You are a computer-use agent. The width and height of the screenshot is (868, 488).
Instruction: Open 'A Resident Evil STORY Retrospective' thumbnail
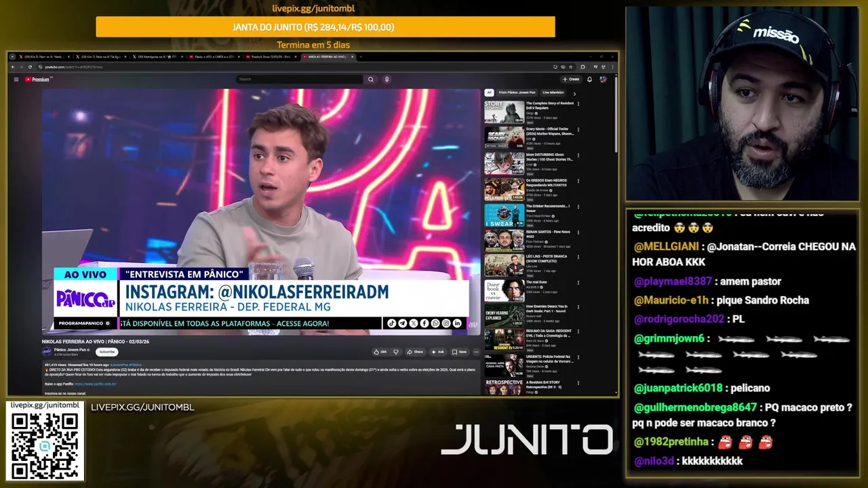(504, 388)
